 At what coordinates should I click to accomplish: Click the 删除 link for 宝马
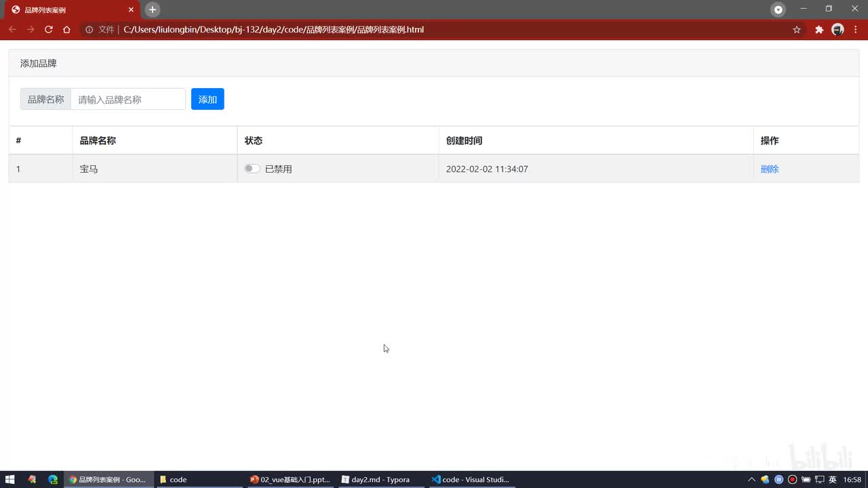(770, 169)
